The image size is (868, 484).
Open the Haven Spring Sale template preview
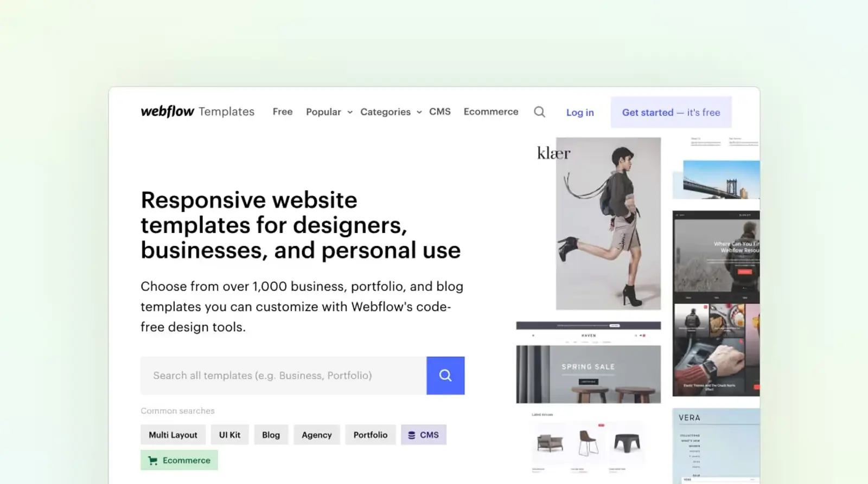(x=589, y=362)
